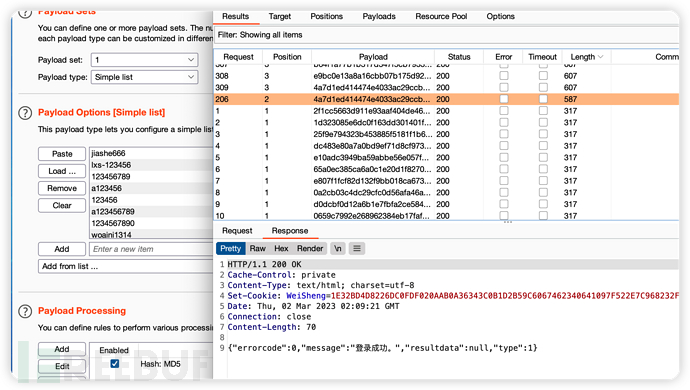Open the Response message tab
This screenshot has width=690, height=390.
click(290, 231)
